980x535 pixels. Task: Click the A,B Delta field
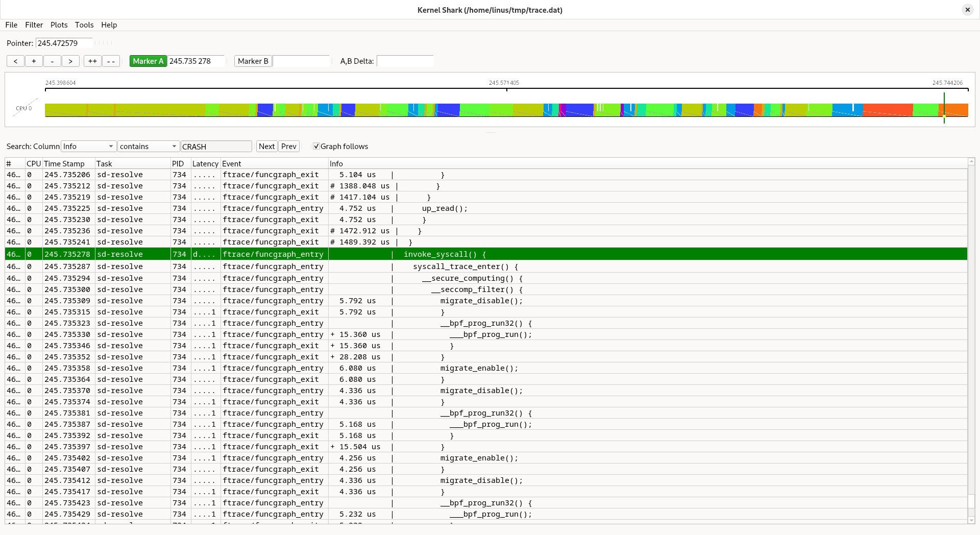click(x=405, y=61)
